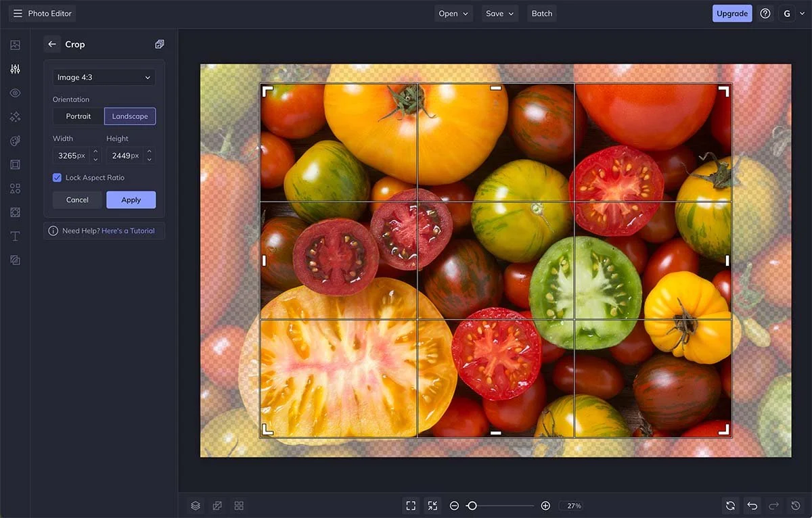Open the Layers panel at the bottom left

click(x=196, y=505)
